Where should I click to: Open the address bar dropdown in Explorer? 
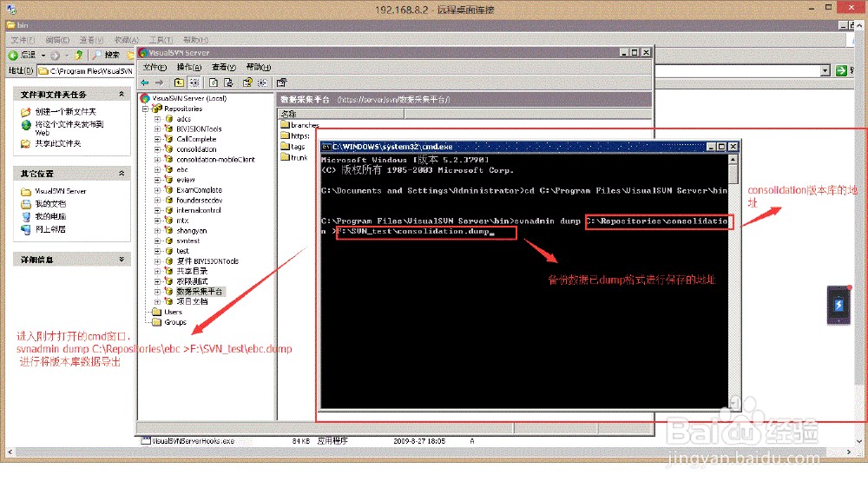(x=825, y=70)
